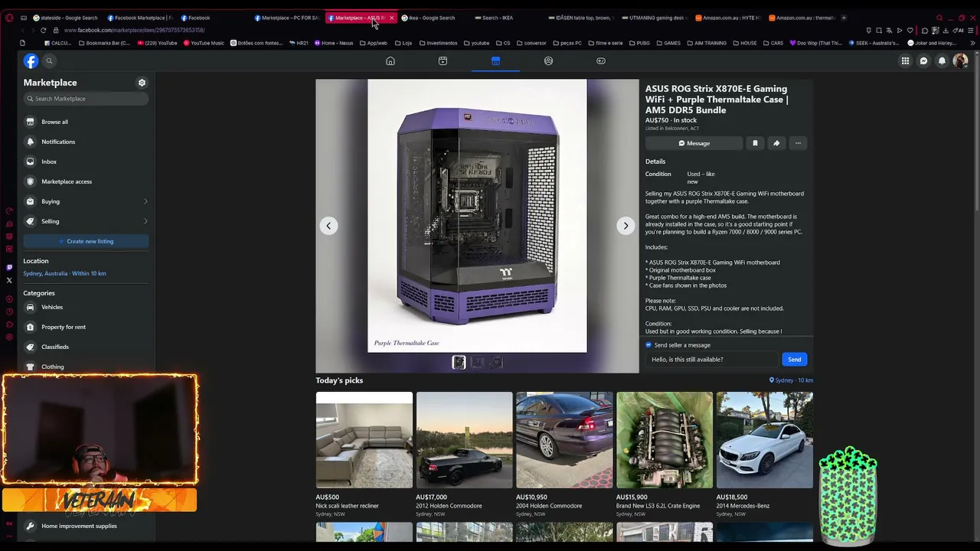Save the listing with the bookmark icon
Image resolution: width=980 pixels, height=551 pixels.
755,143
